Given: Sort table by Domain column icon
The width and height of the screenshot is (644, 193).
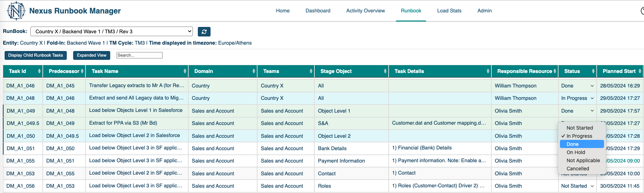Looking at the screenshot, I should [254, 71].
